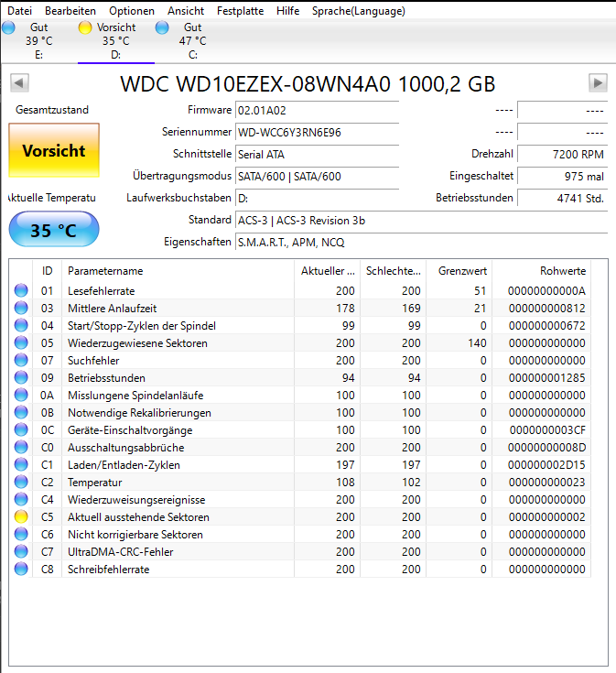Click the status orb of Mittlere Anlaufzeit row

(x=21, y=308)
